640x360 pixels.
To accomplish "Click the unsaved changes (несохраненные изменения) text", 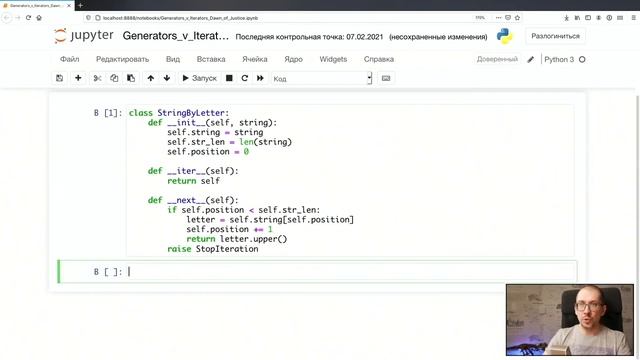I will click(438, 37).
